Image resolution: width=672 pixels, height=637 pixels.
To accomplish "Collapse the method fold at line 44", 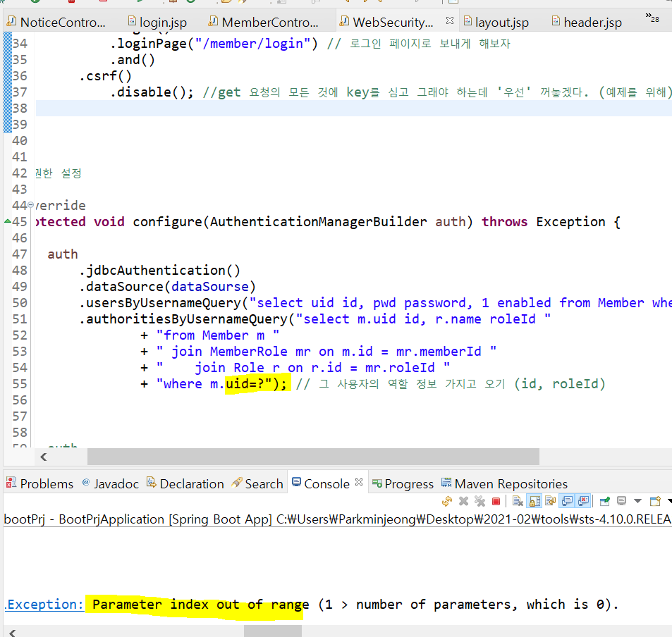I will [x=30, y=206].
